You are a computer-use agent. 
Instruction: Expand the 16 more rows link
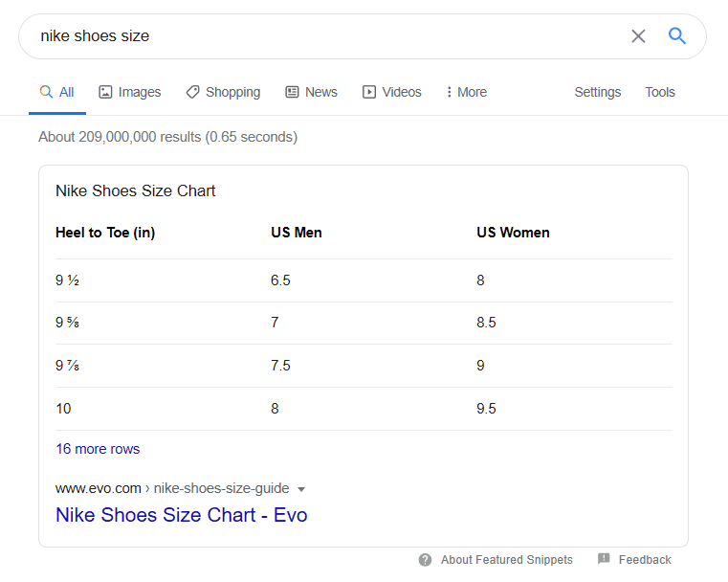[x=98, y=449]
